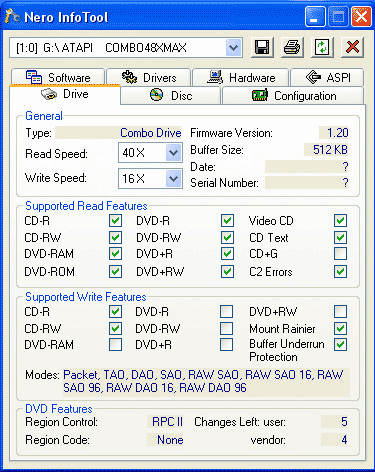Open the Drivers tab

point(149,77)
